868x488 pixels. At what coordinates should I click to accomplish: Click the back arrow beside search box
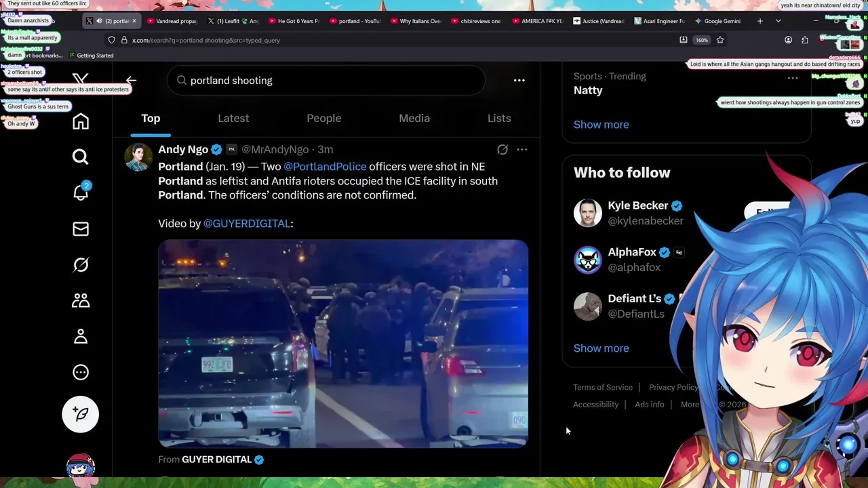pyautogui.click(x=132, y=80)
